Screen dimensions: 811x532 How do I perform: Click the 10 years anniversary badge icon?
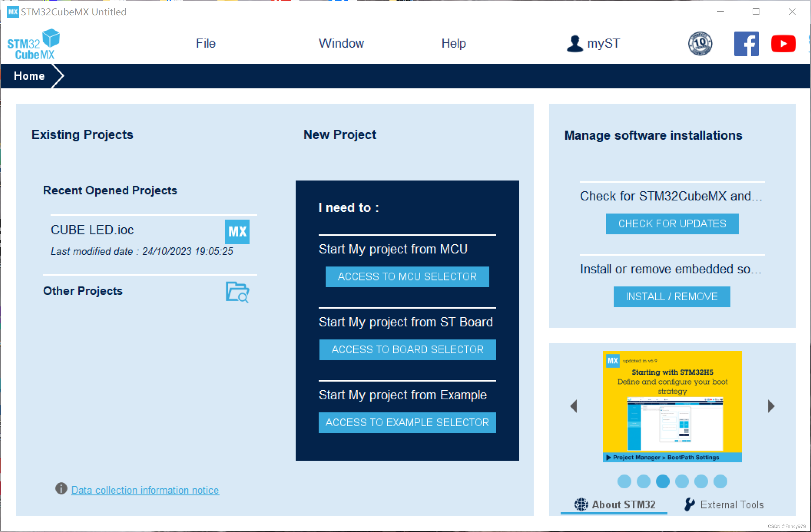(700, 44)
